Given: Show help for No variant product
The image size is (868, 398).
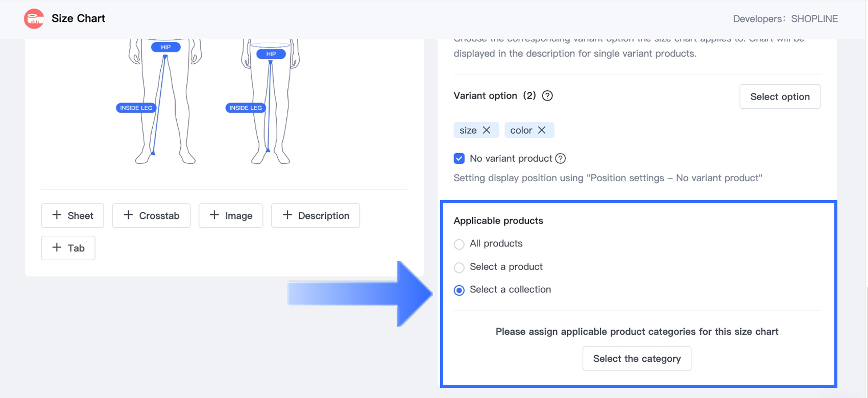Looking at the screenshot, I should tap(561, 159).
